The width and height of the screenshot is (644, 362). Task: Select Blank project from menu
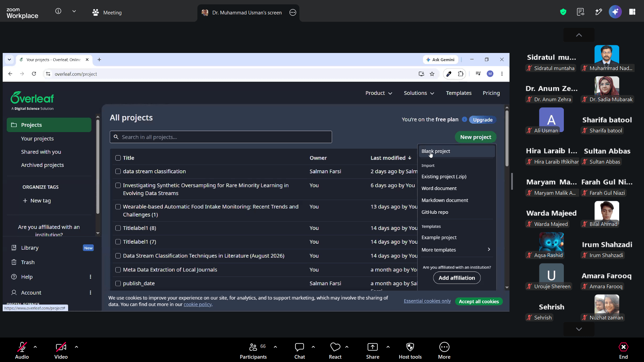(456, 151)
